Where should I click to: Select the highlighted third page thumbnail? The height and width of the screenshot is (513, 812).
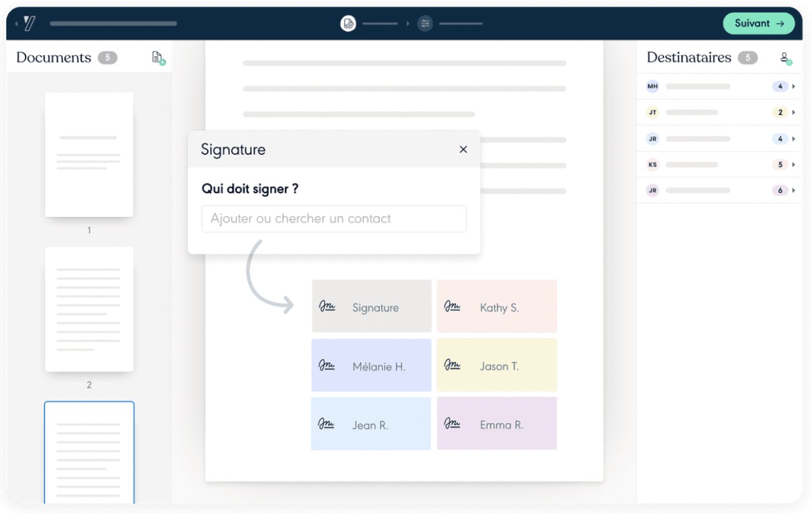(x=89, y=452)
